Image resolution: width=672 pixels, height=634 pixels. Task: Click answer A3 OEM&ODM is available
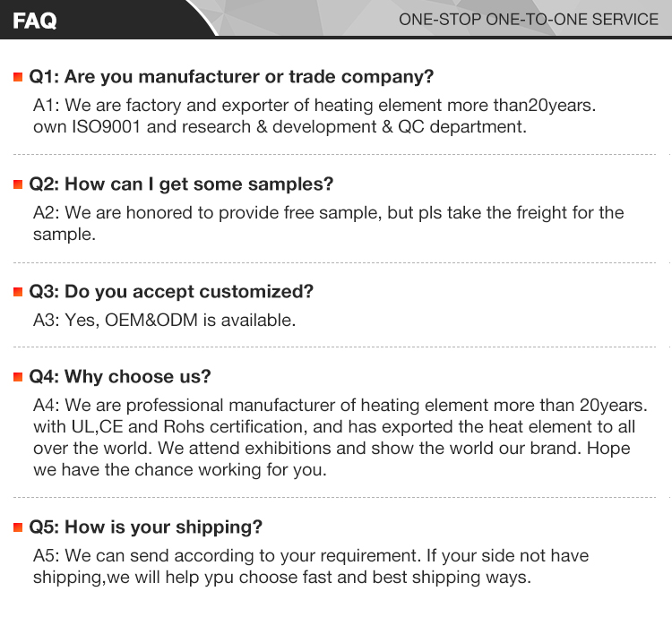pos(164,320)
